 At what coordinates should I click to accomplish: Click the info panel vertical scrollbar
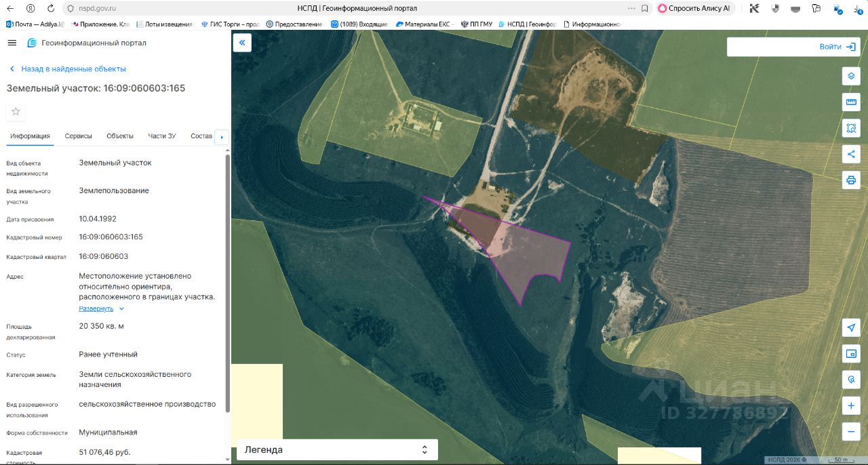click(x=227, y=283)
